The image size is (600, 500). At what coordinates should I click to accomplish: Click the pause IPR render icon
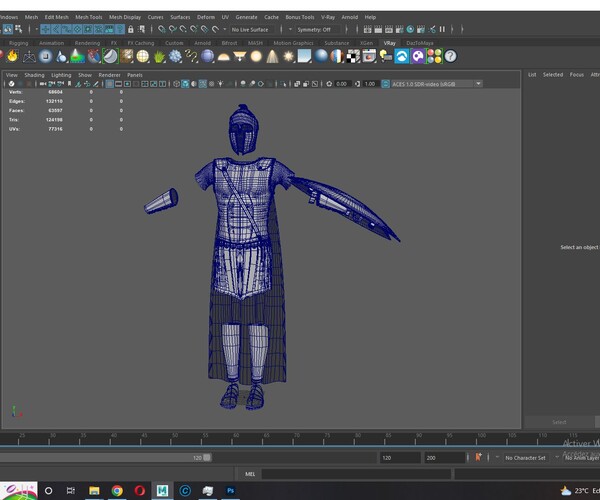click(442, 29)
